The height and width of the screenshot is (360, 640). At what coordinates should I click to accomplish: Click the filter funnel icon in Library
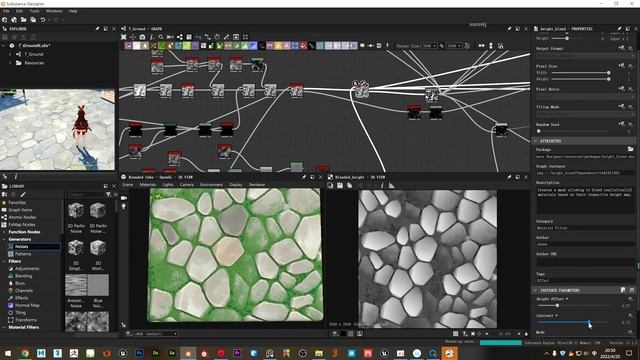(x=108, y=195)
